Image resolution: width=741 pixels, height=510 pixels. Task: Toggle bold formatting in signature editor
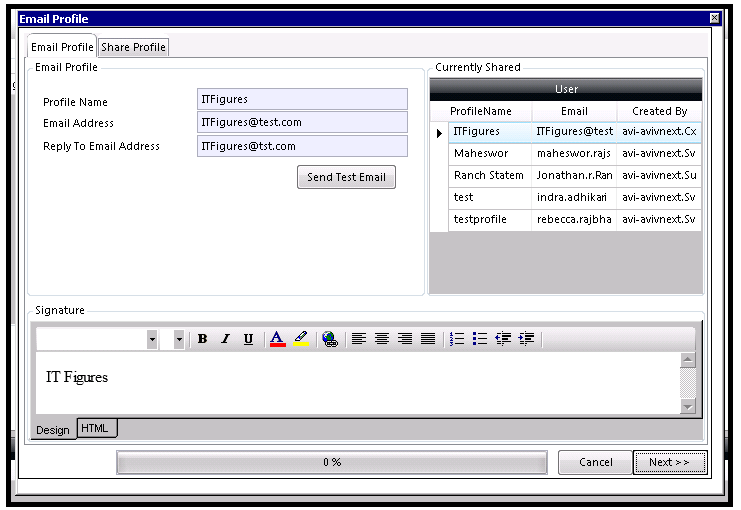click(202, 339)
